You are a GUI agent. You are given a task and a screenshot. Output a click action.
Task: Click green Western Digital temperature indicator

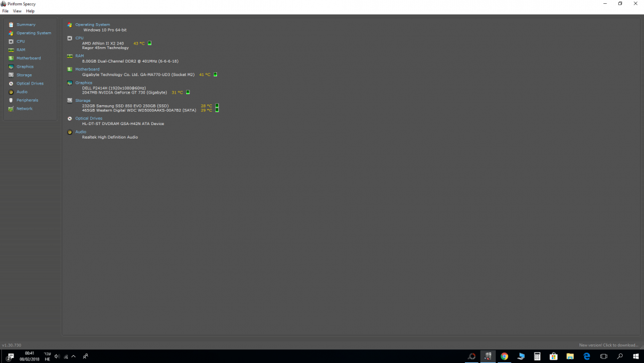pyautogui.click(x=217, y=110)
